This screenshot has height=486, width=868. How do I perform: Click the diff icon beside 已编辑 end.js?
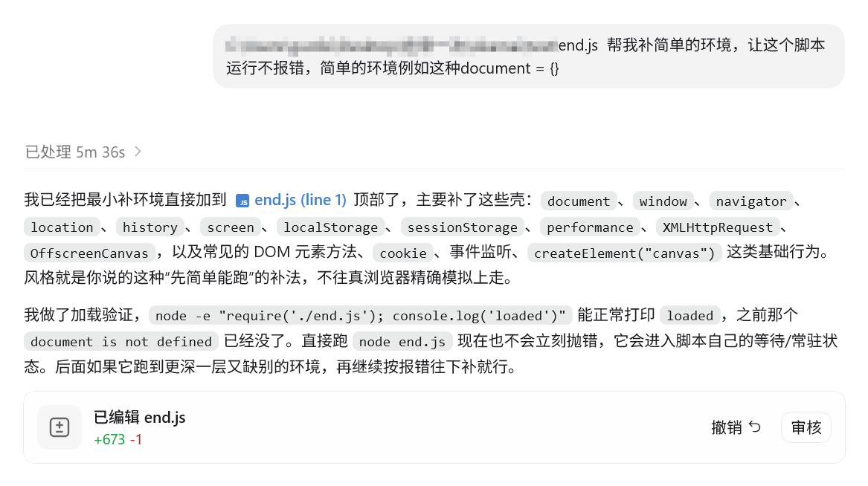(60, 427)
